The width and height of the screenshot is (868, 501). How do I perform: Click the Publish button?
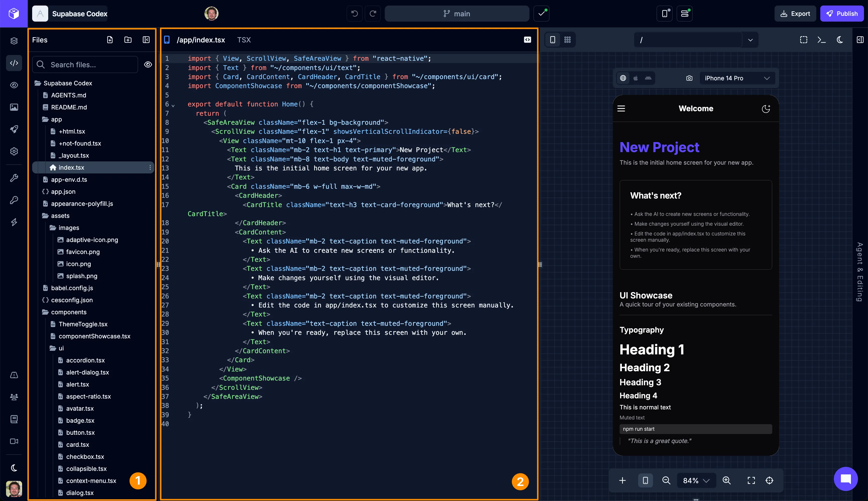(842, 13)
